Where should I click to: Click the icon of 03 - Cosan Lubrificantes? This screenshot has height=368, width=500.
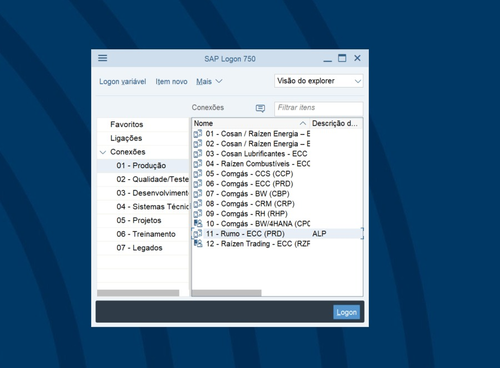pyautogui.click(x=198, y=154)
